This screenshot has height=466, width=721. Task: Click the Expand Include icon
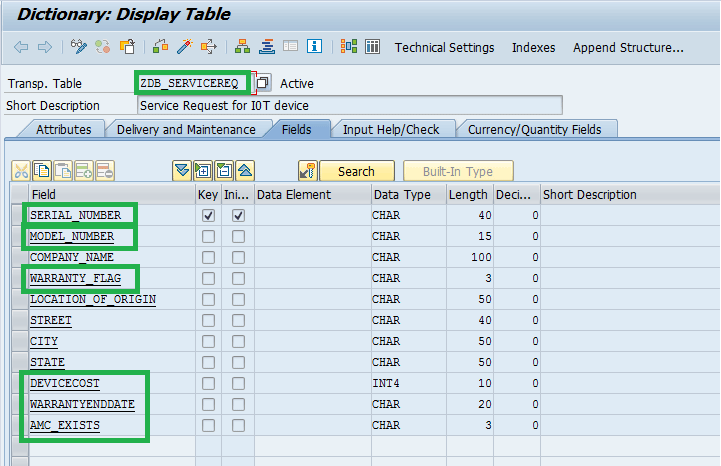[203, 171]
